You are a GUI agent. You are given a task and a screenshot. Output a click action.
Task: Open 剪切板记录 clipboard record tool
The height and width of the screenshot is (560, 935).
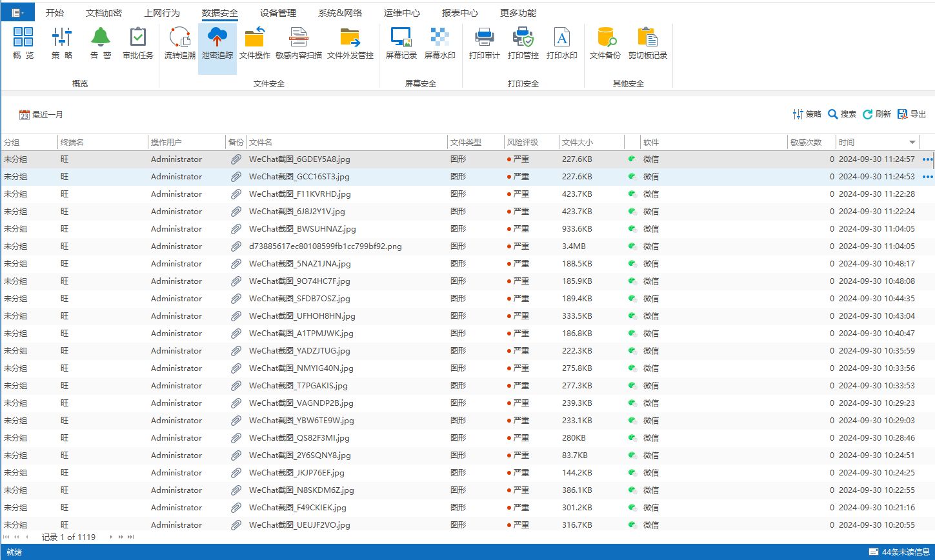648,44
